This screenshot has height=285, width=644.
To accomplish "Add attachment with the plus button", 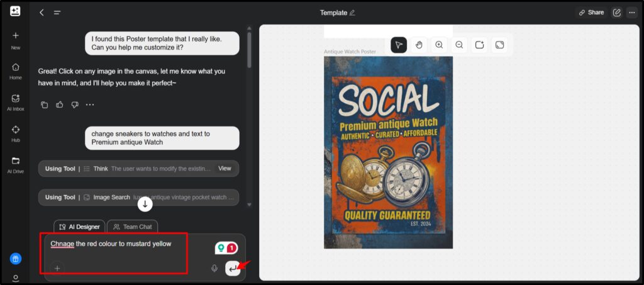I will coord(57,268).
